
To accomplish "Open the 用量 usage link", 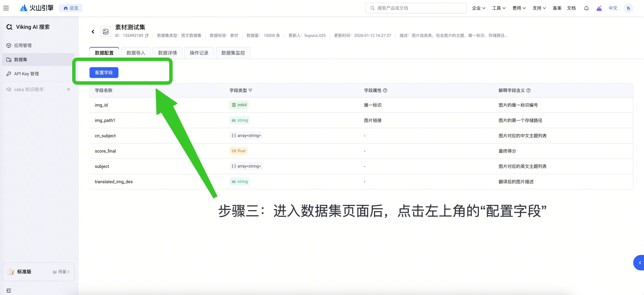I will click(x=61, y=271).
